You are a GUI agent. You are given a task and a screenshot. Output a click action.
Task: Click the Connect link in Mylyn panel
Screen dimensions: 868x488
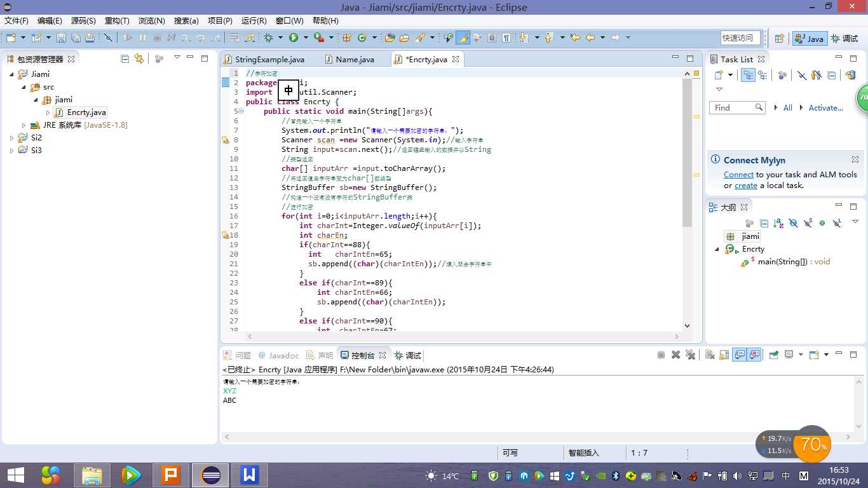[x=738, y=175]
